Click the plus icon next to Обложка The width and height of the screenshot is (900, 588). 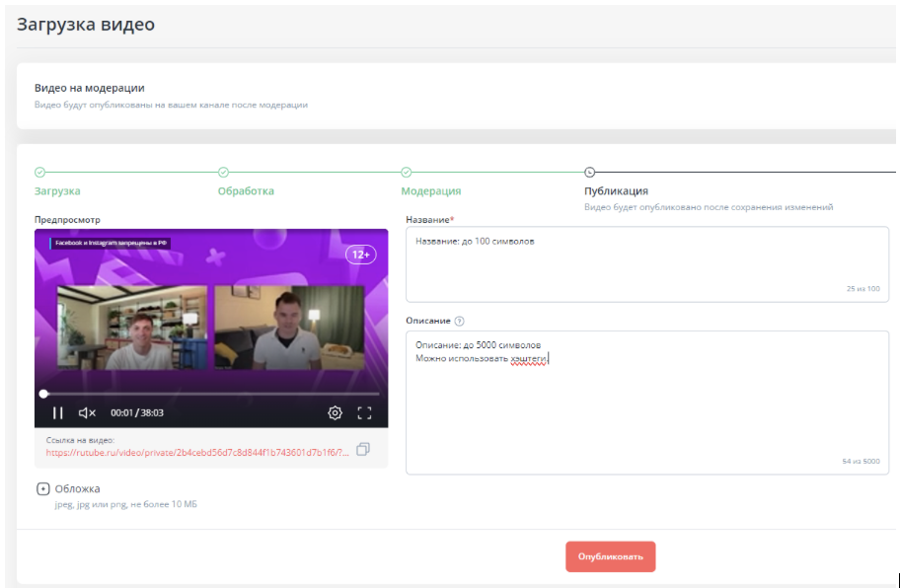[43, 488]
